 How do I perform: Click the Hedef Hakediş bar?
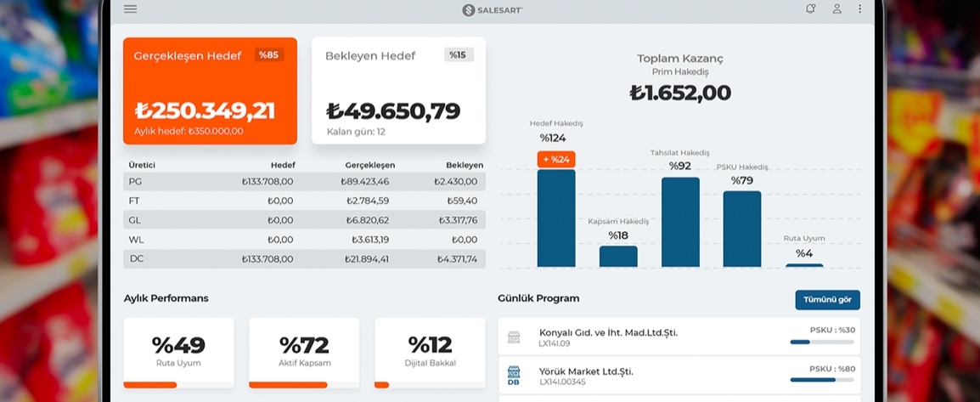point(556,219)
